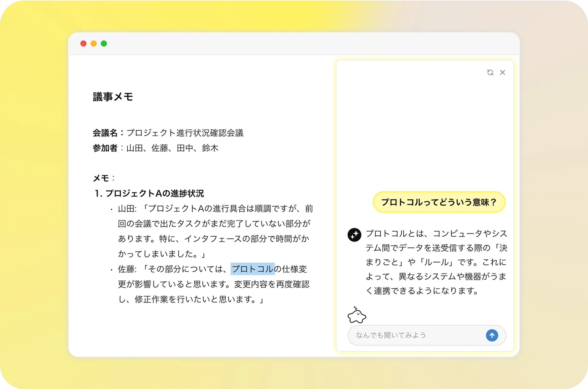Click the X icon on the chat panel

503,72
